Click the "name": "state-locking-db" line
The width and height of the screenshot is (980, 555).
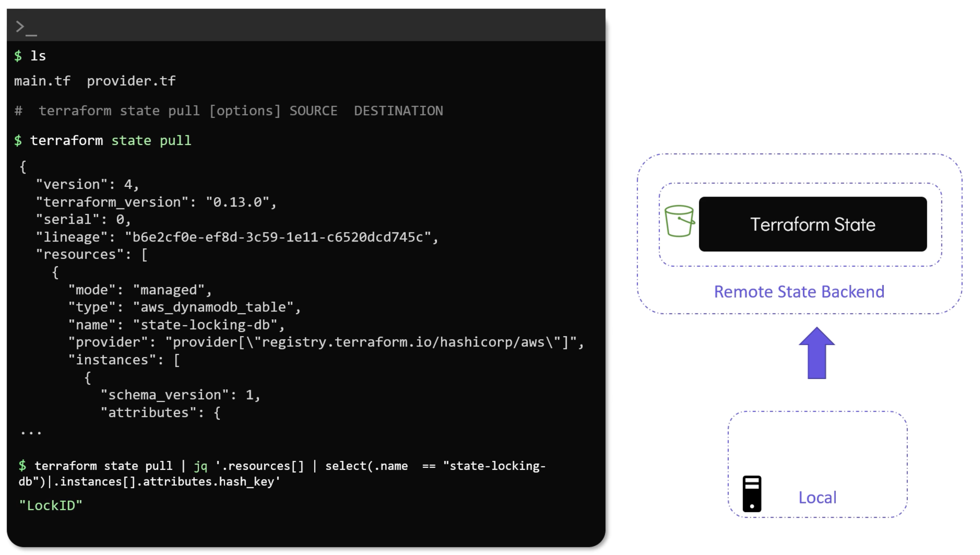(176, 325)
